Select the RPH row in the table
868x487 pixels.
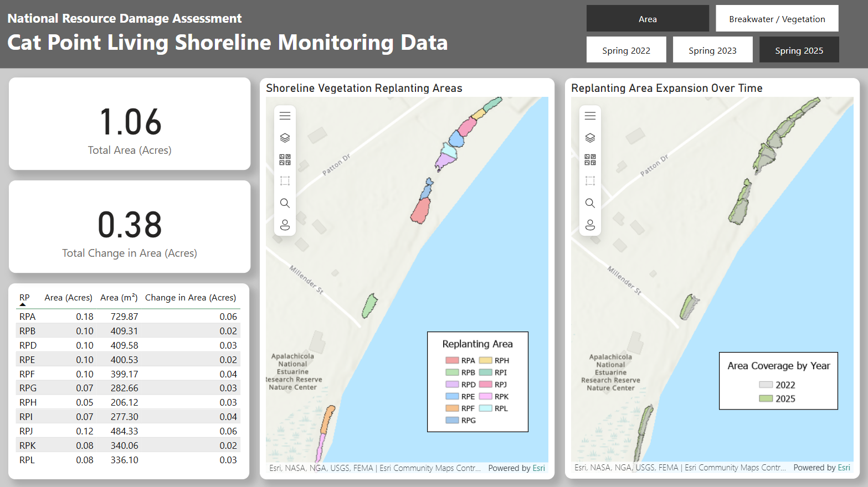pyautogui.click(x=128, y=402)
